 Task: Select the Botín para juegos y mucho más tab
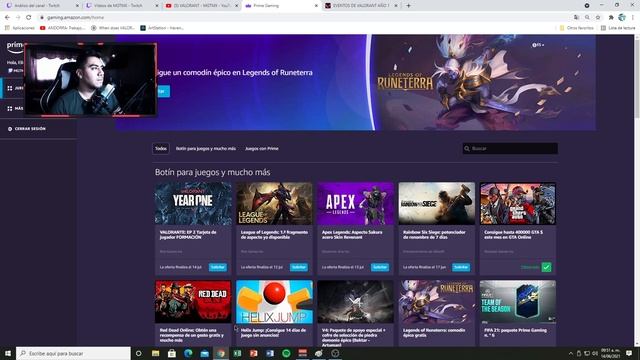tap(206, 149)
